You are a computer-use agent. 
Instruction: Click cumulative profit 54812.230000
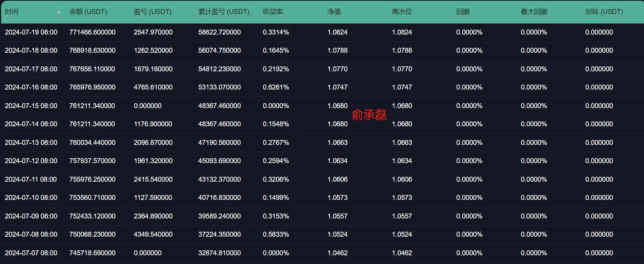(219, 69)
